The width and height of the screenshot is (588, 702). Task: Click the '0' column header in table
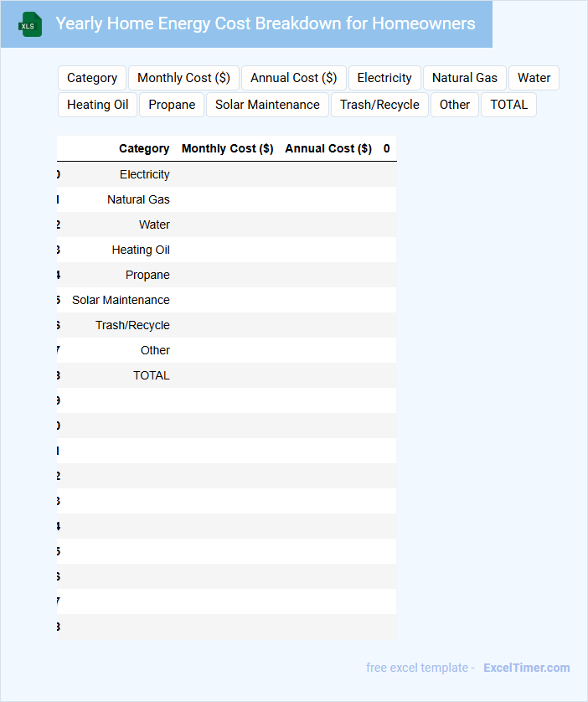coord(387,148)
